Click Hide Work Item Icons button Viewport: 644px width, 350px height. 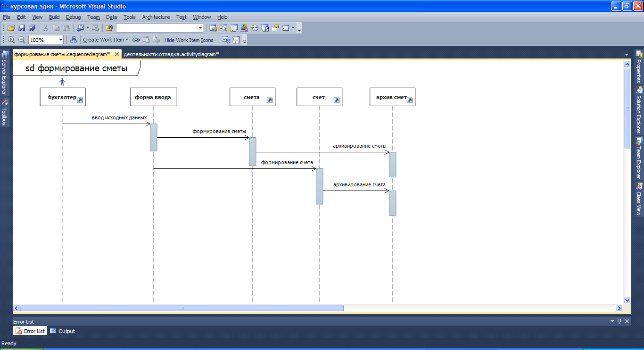pos(189,40)
